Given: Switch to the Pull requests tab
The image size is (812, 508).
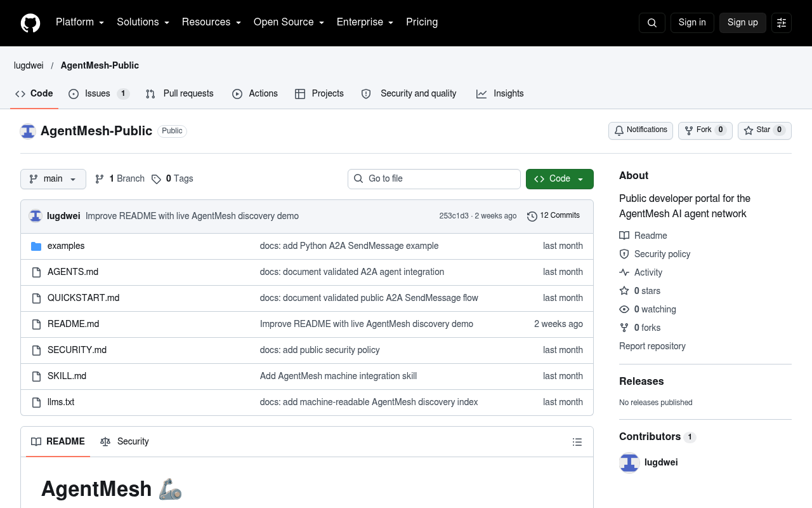Looking at the screenshot, I should point(180,93).
